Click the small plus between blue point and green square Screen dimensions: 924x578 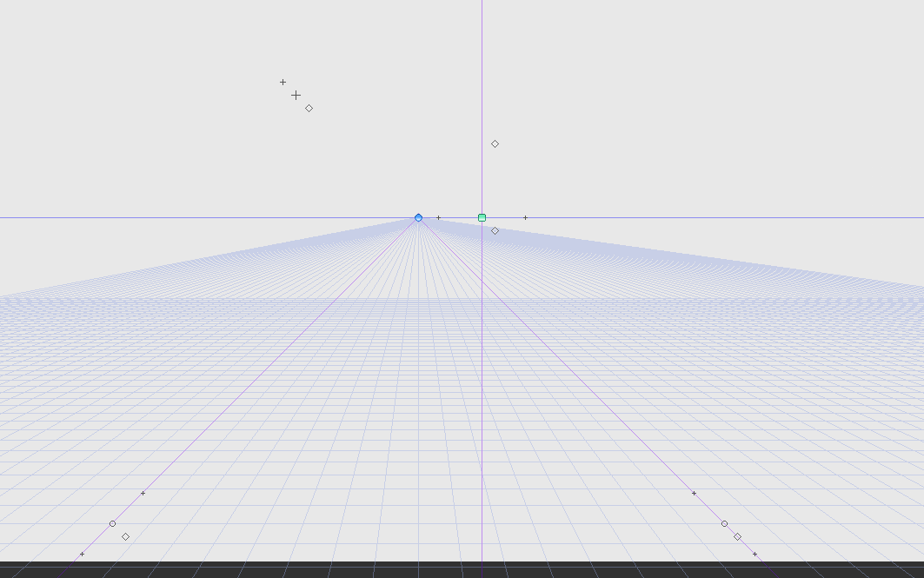point(438,217)
